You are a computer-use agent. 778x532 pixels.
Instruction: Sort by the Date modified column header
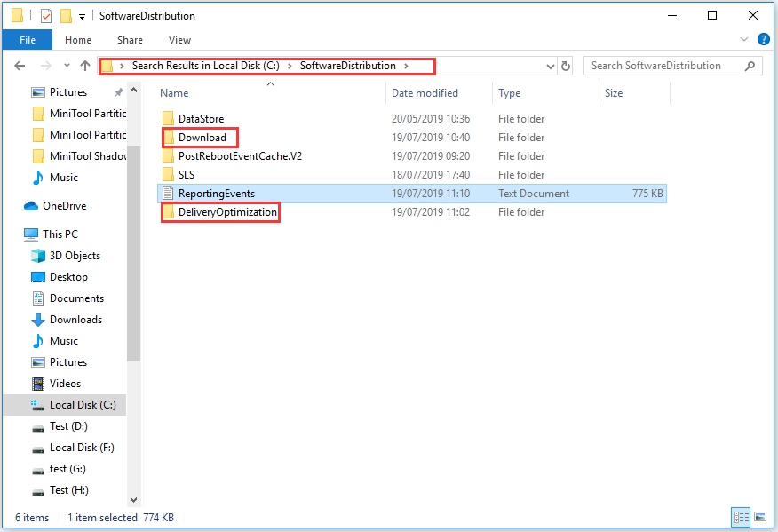pos(425,93)
